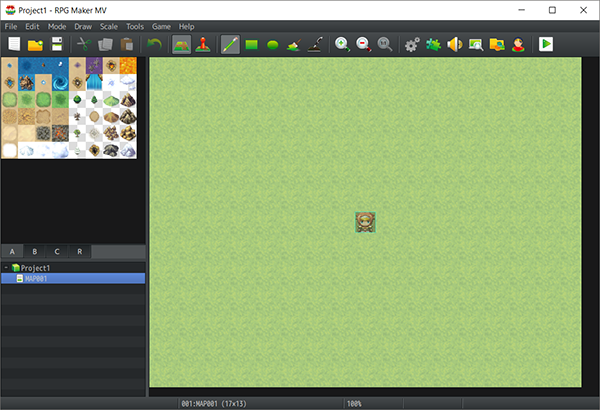Undo last action with the green arrow
600x410 pixels.
154,44
